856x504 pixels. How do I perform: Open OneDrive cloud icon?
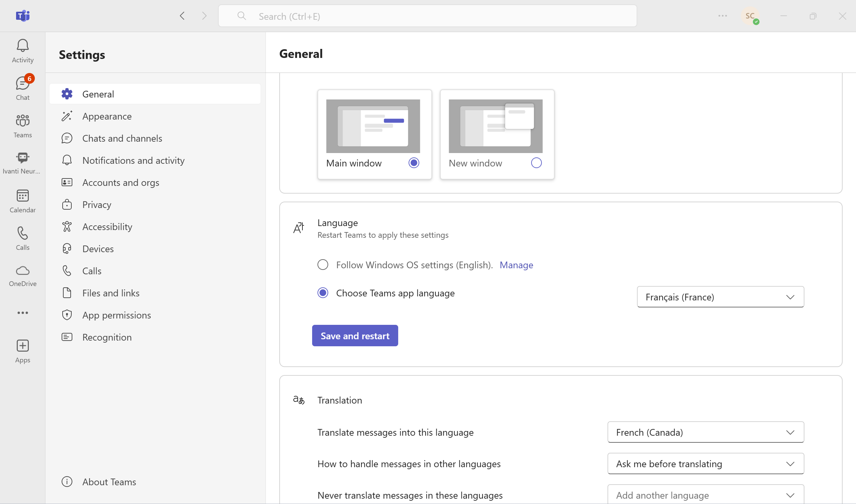pyautogui.click(x=22, y=275)
